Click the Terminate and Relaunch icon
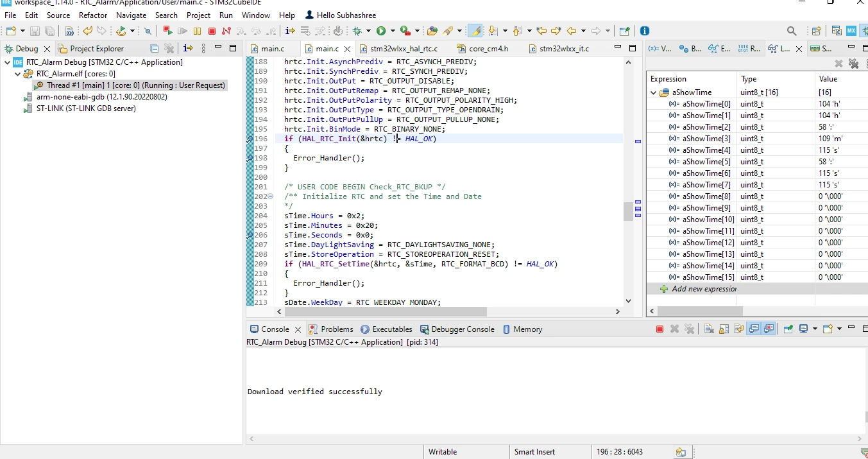Screen dimensions: 868x459 [168, 31]
